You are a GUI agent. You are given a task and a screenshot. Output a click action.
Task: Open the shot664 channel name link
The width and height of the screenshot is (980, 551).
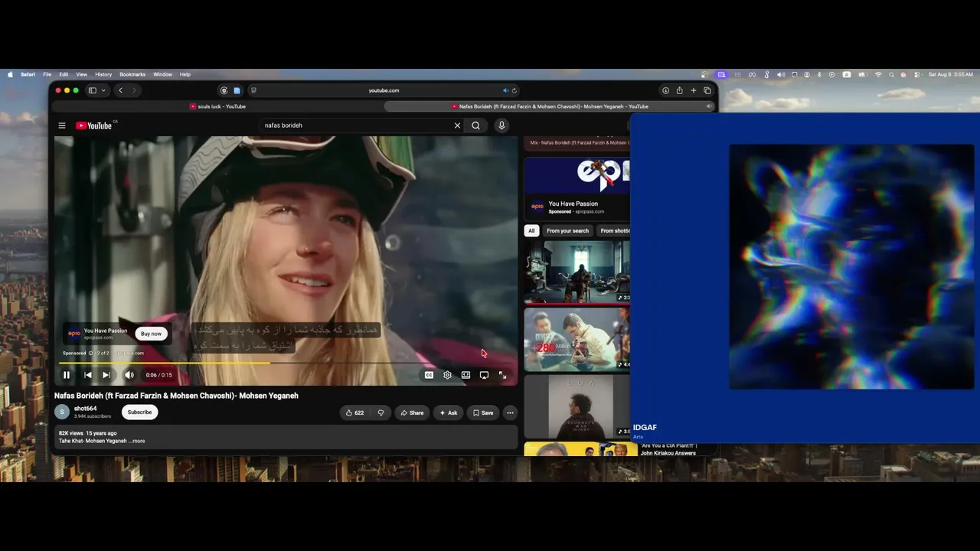tap(85, 409)
